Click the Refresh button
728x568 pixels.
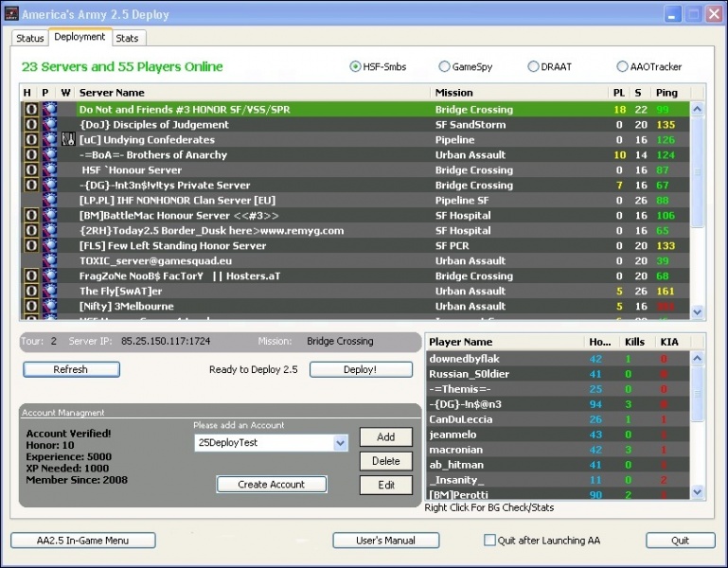[x=71, y=370]
